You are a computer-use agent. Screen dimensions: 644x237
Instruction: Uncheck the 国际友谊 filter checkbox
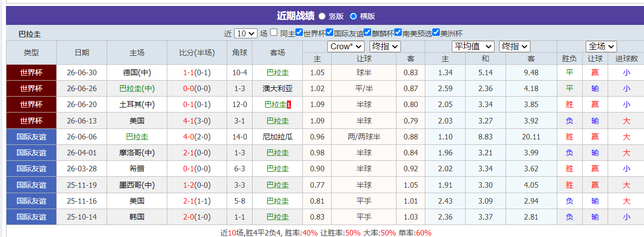(329, 32)
